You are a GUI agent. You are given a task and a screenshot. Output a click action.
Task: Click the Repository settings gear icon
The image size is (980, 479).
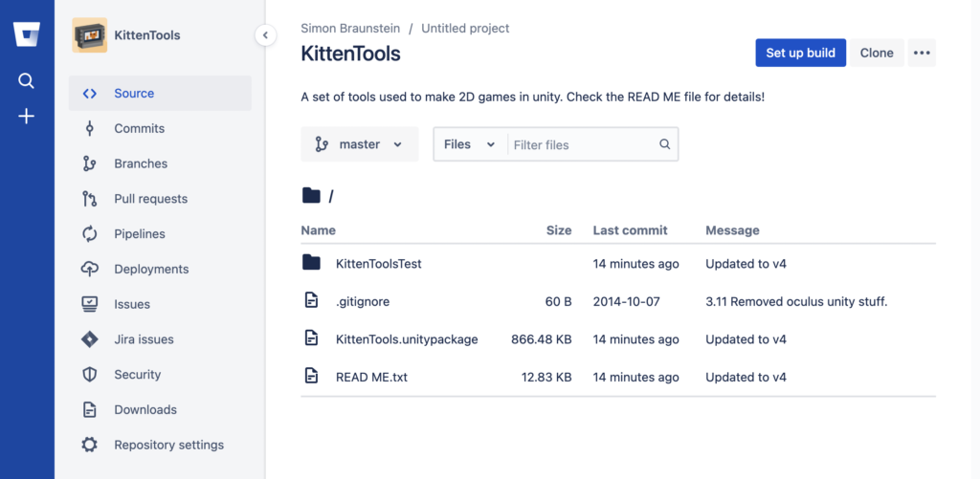(89, 446)
